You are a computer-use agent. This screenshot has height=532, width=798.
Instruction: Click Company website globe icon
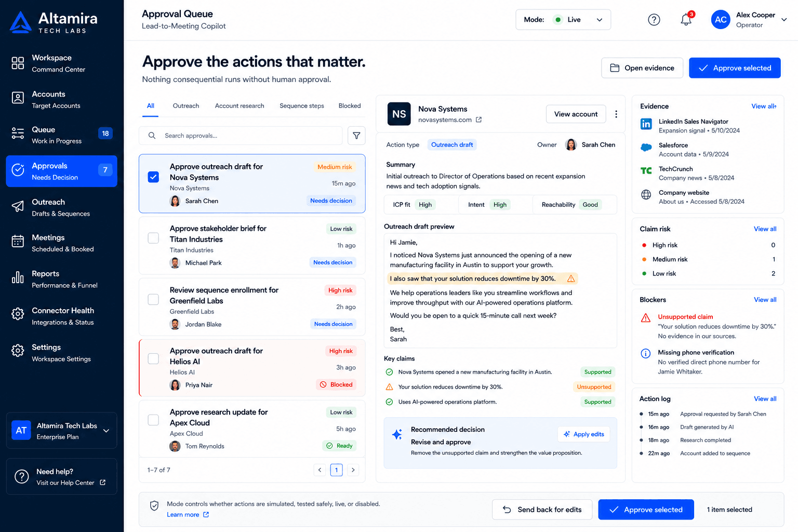[x=646, y=195]
